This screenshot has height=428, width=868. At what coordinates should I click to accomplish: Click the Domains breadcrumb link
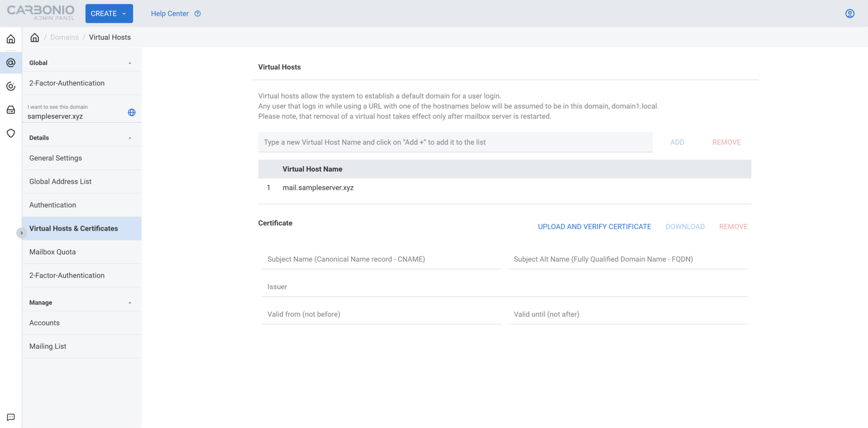64,37
